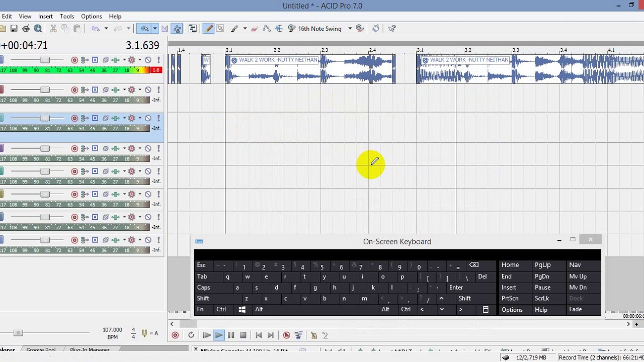This screenshot has width=644, height=362.
Task: Click the red 1.8 peak clip indicator
Action: [x=156, y=70]
